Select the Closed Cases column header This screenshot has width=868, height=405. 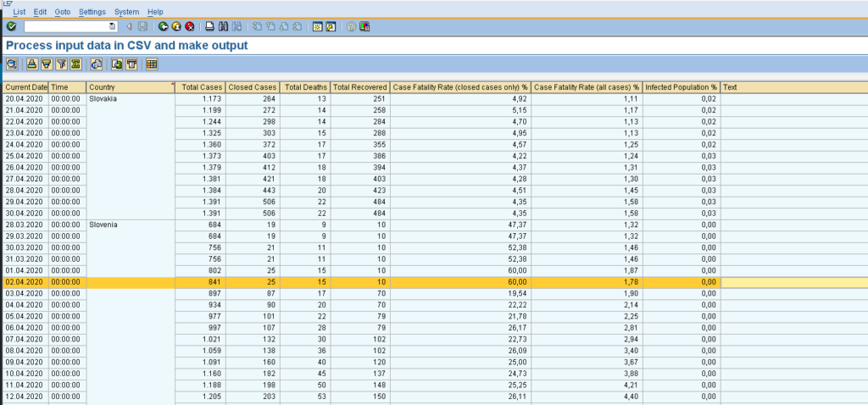(x=251, y=87)
